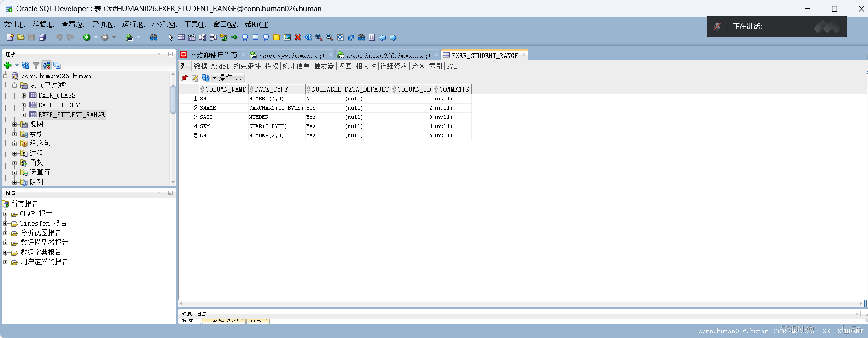Open the Actions (操作...) dropdown
The height and width of the screenshot is (338, 868).
click(227, 78)
